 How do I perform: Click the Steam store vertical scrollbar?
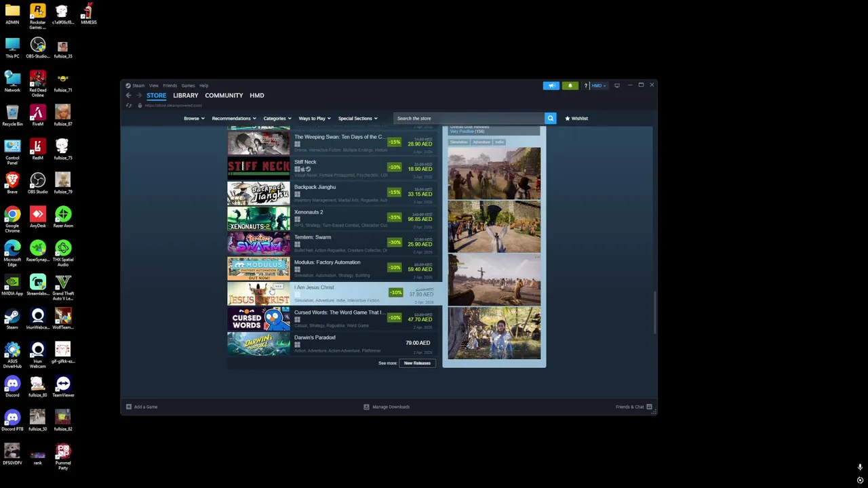click(654, 312)
